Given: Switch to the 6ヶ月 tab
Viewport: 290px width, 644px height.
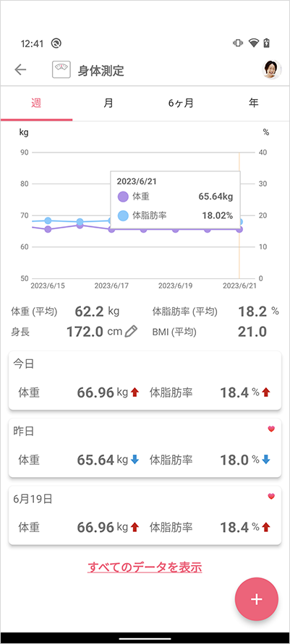Looking at the screenshot, I should pyautogui.click(x=181, y=103).
